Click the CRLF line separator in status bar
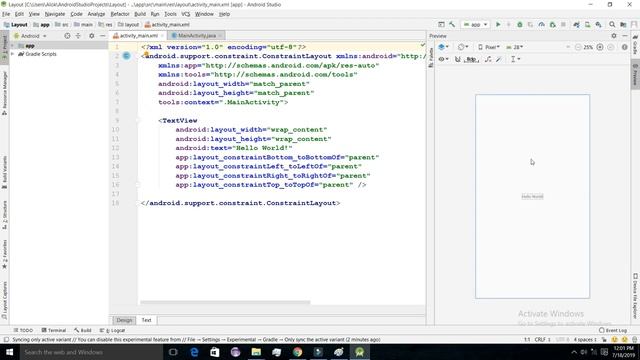 tap(542, 340)
